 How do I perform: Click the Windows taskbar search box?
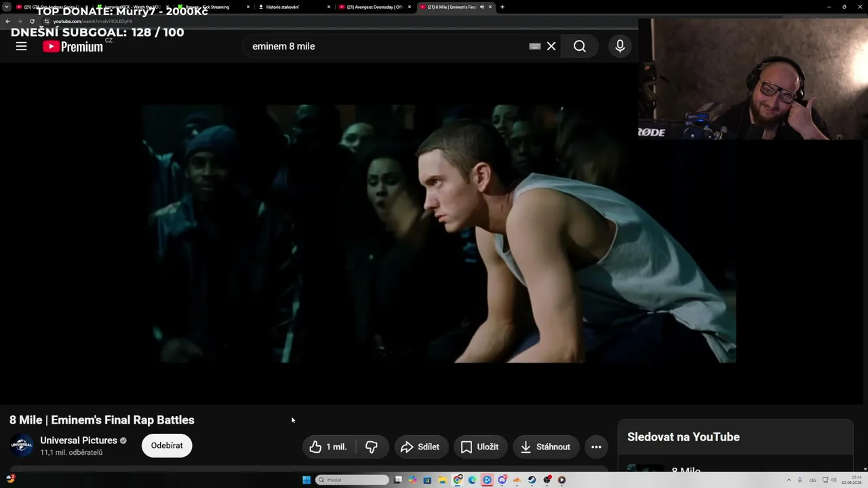coord(352,480)
